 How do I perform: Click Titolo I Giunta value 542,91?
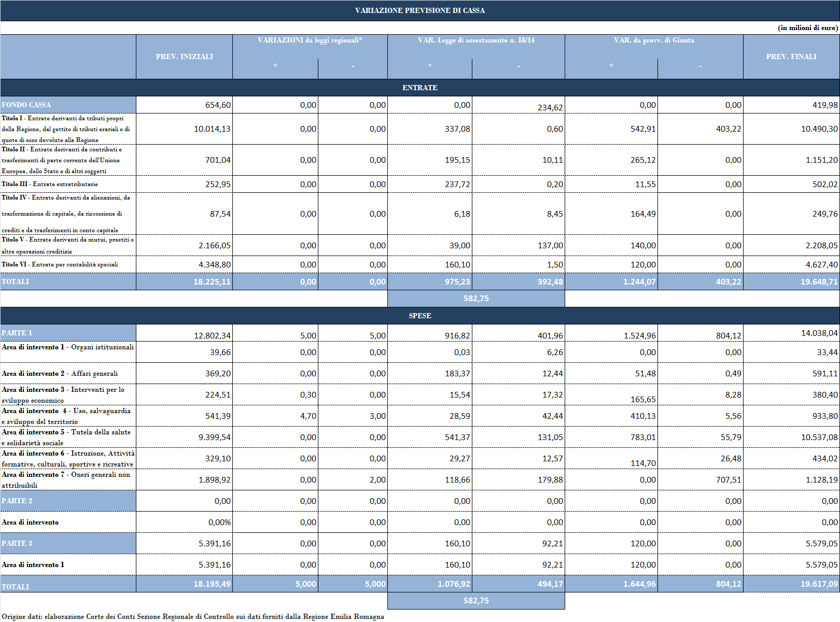pos(643,129)
